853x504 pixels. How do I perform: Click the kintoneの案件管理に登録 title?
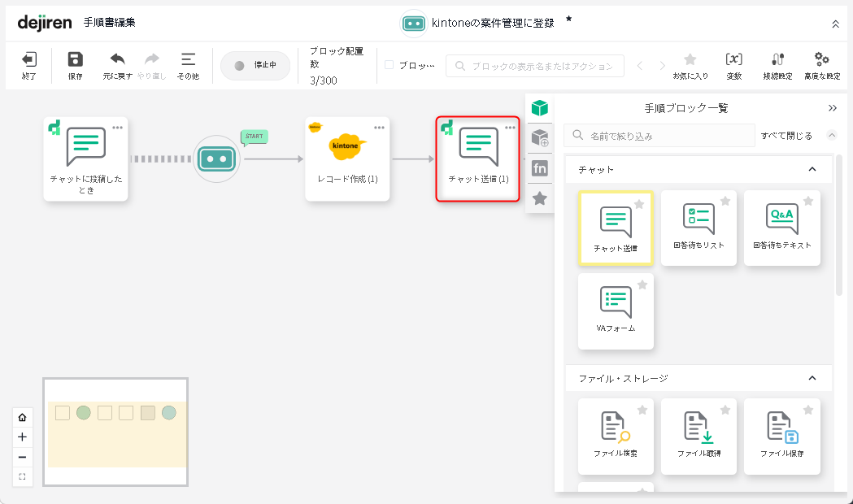pyautogui.click(x=493, y=23)
